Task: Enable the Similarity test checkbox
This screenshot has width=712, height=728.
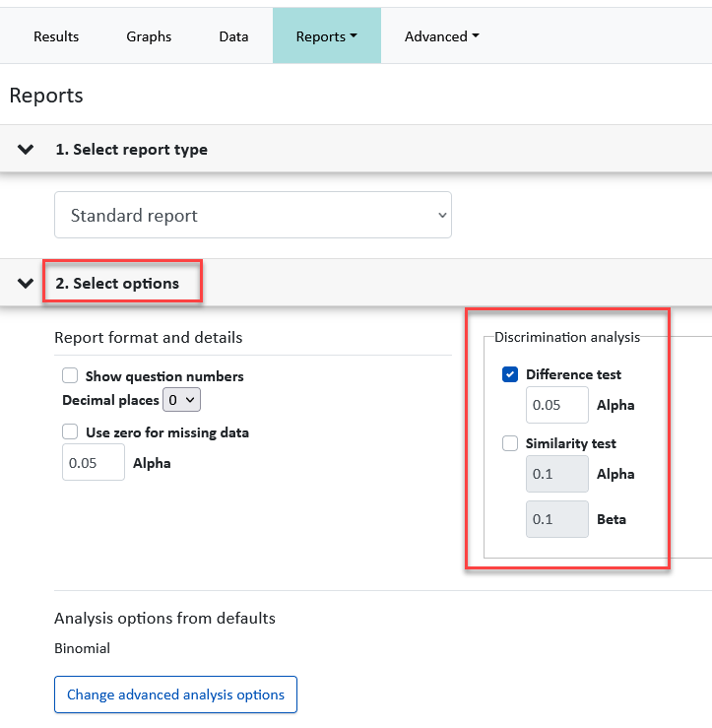Action: tap(510, 443)
